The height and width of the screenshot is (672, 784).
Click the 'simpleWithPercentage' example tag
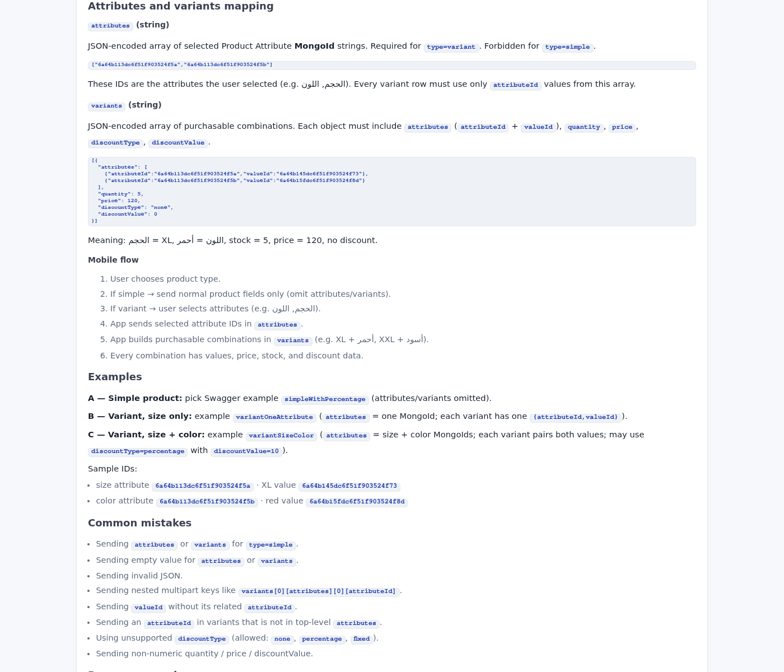(325, 399)
